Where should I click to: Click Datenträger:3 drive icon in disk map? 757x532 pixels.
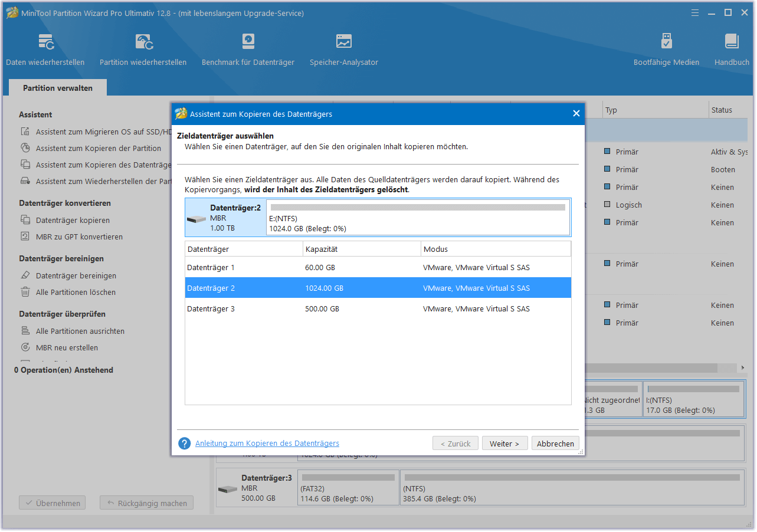228,490
